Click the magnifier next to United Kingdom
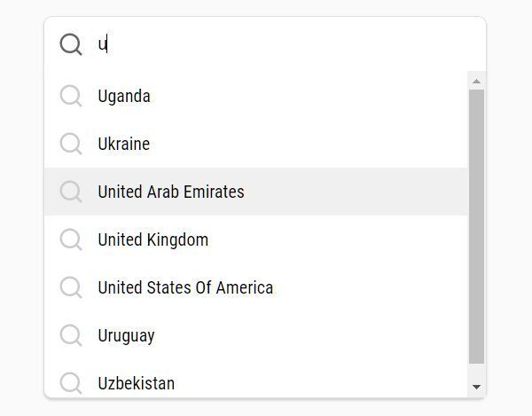 [71, 239]
